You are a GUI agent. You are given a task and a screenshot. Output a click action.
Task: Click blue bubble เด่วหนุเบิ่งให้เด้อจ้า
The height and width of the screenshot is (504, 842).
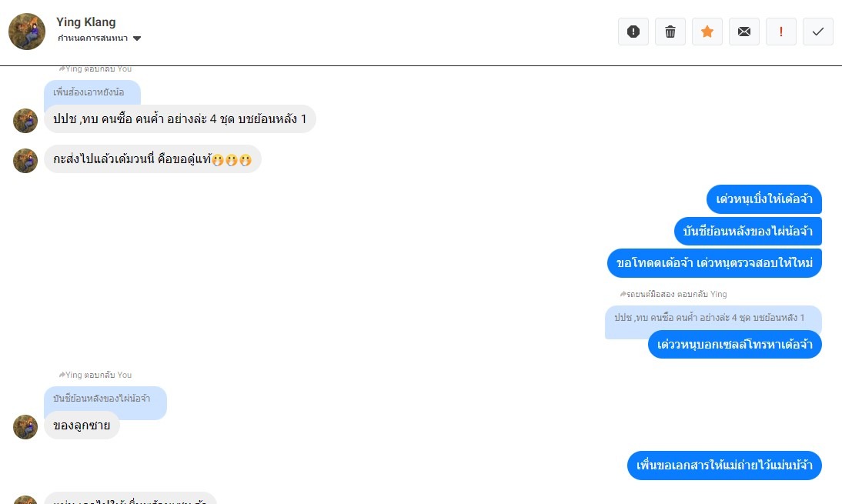click(x=764, y=199)
